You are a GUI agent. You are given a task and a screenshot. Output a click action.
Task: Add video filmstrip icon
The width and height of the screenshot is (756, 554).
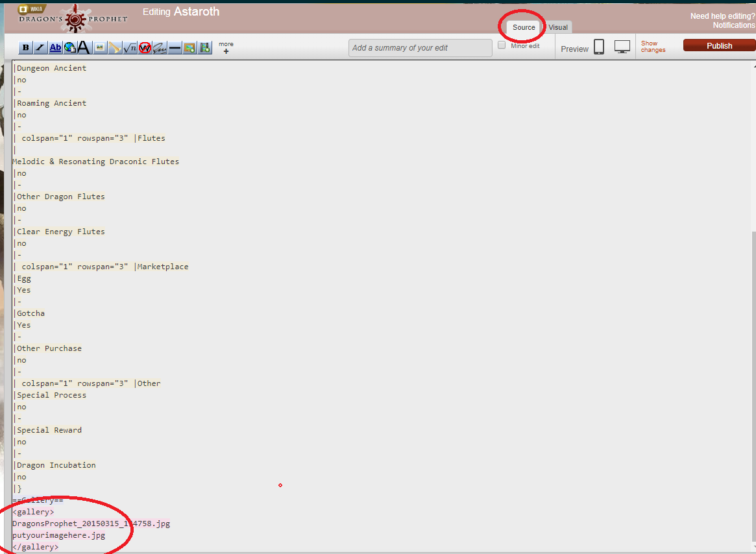coord(206,47)
